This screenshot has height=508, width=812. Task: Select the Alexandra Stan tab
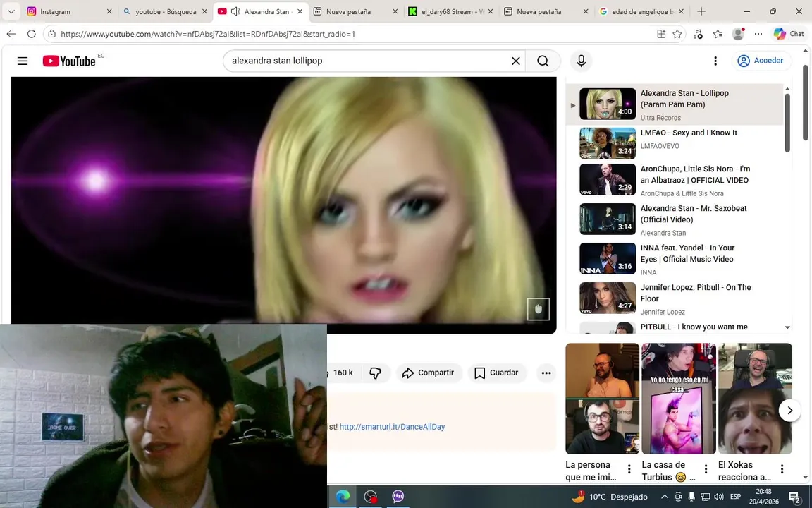[261, 11]
